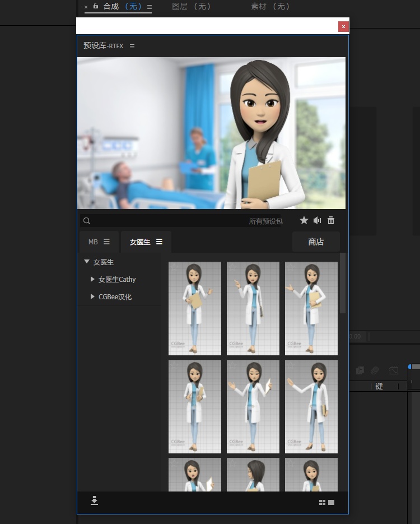Select third-row right doctor thumbnail
420x524 pixels.
click(311, 475)
